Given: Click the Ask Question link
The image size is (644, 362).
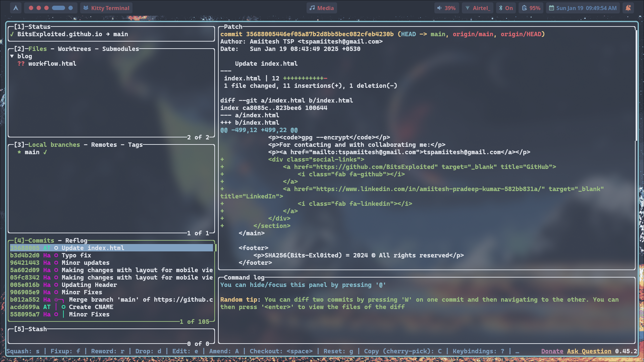Looking at the screenshot, I should click(x=589, y=351).
